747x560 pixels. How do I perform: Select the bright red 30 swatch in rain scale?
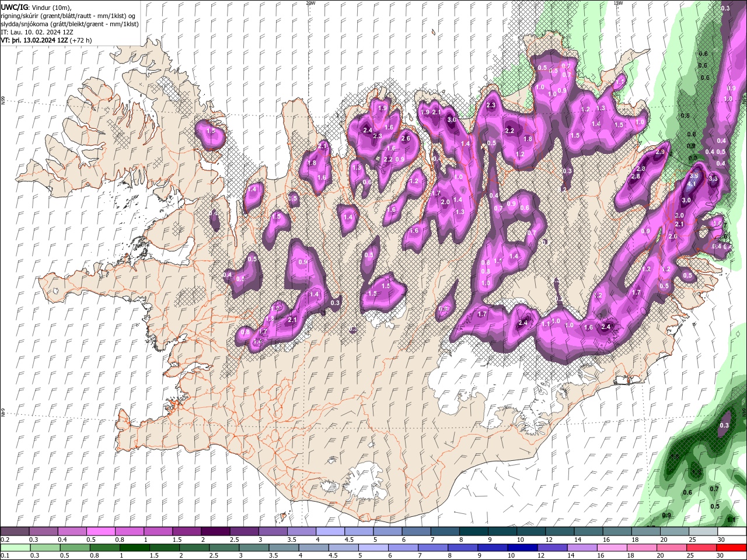(732, 547)
